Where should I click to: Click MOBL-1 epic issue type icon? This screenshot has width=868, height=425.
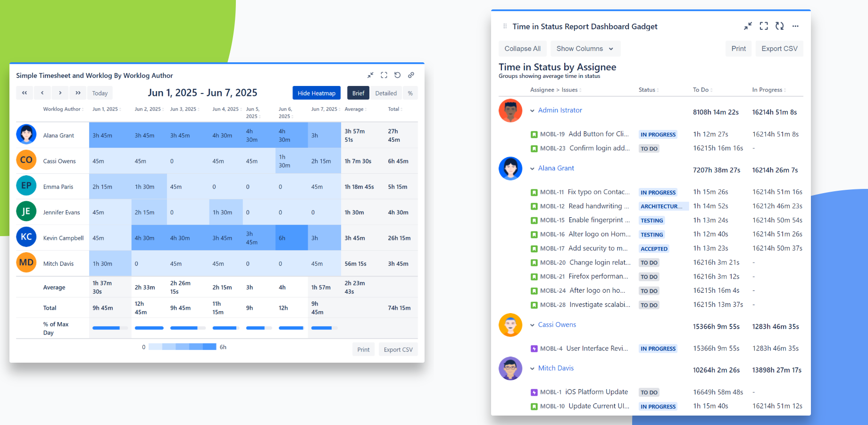[534, 392]
